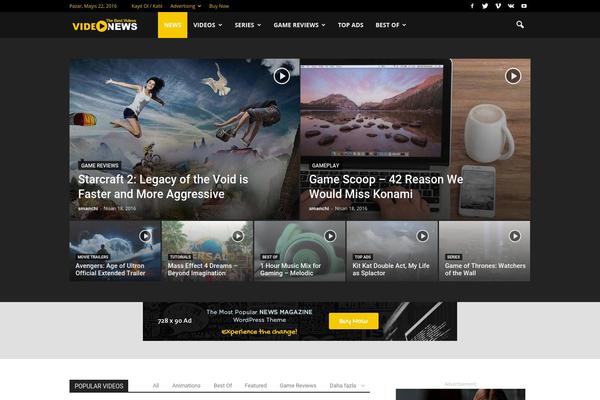Open the YouTube social icon

[x=524, y=6]
